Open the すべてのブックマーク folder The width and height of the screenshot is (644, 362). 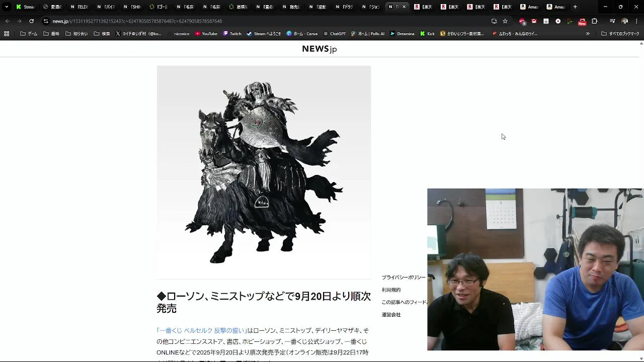point(620,34)
